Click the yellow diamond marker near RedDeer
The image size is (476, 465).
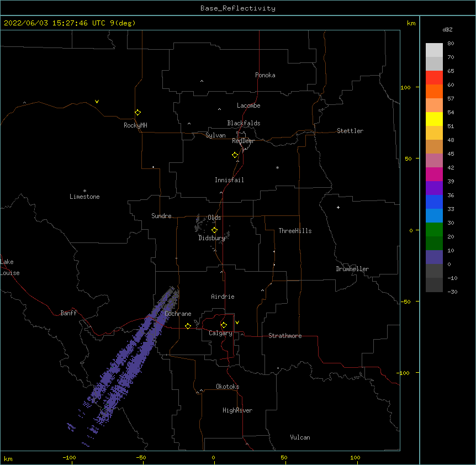235,155
